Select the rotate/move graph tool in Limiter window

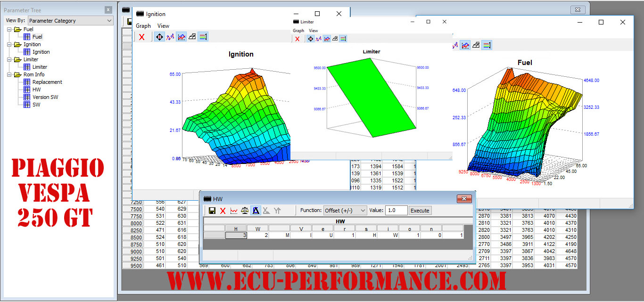(x=310, y=39)
